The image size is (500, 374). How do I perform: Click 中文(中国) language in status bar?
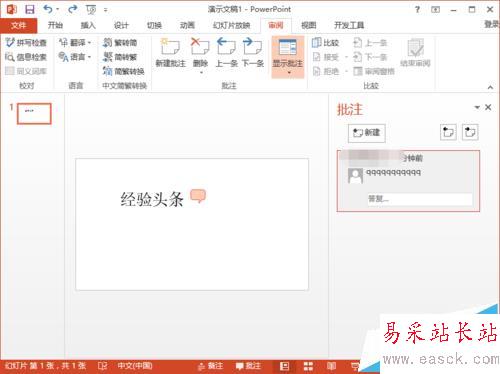pos(135,366)
